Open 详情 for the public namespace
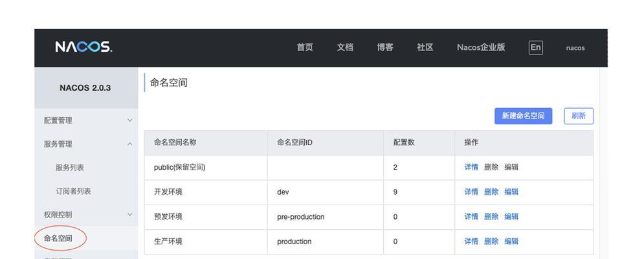This screenshot has width=644, height=259. tap(471, 167)
